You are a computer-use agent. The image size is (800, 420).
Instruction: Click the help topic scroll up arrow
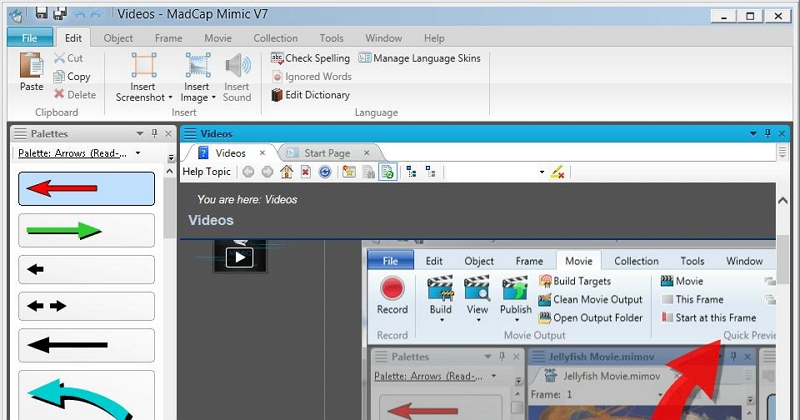[x=783, y=201]
